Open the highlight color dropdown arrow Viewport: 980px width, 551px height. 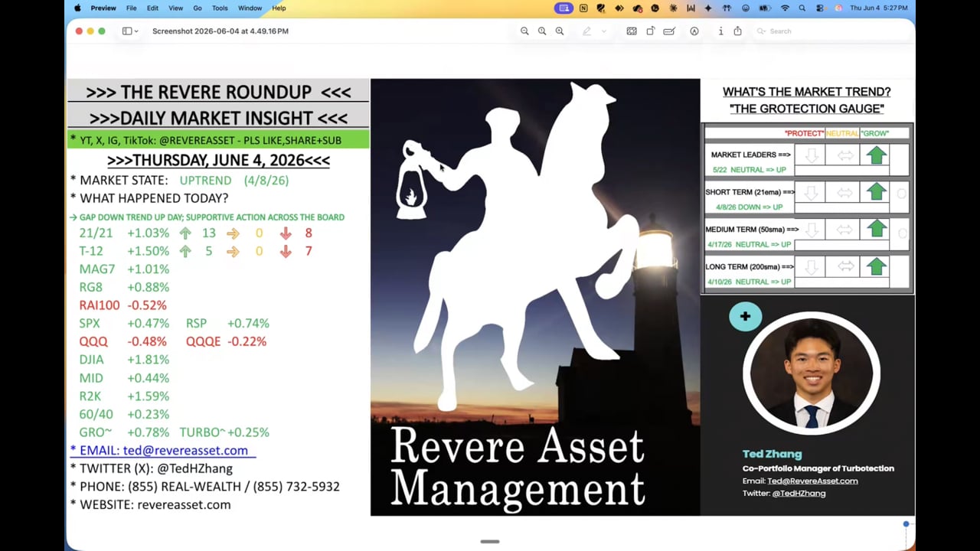(603, 31)
